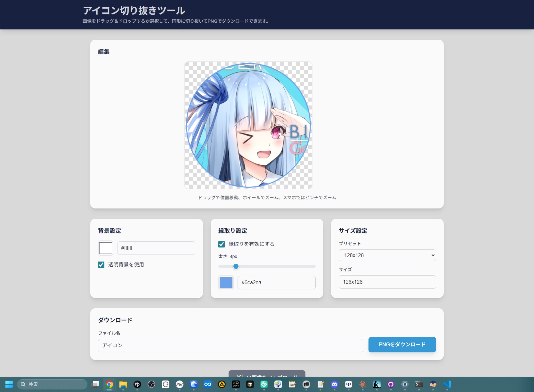
Task: Open the Windows Start menu
Action: (9, 384)
